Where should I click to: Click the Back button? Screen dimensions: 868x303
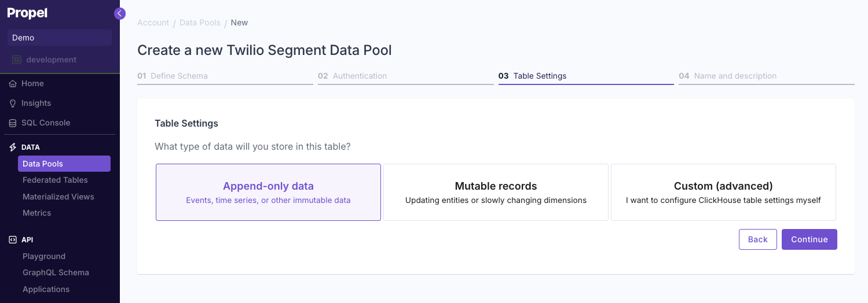point(758,239)
